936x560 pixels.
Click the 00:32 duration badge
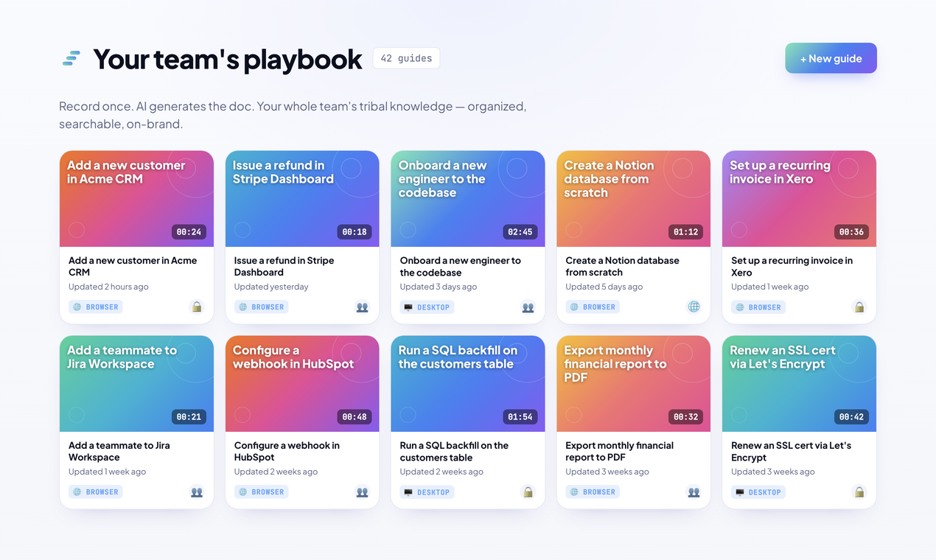685,417
